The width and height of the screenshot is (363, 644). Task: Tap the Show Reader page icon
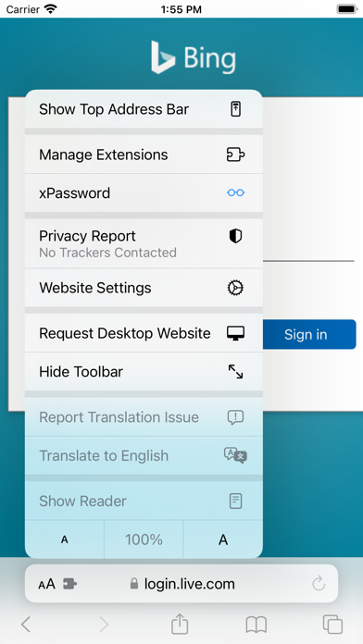tap(235, 502)
